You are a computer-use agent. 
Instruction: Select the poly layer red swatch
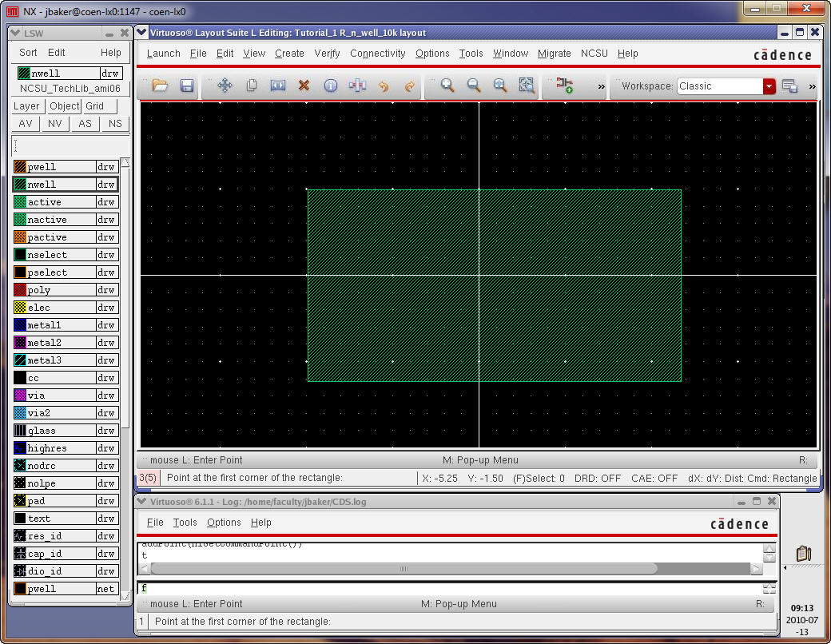pos(21,290)
